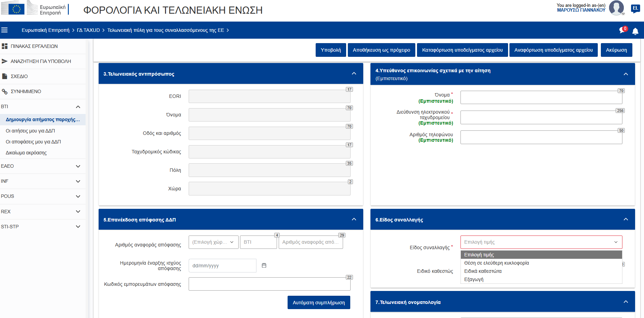Viewport: 644px width, 318px height.
Task: Click the Υποβολή button
Action: coord(330,50)
